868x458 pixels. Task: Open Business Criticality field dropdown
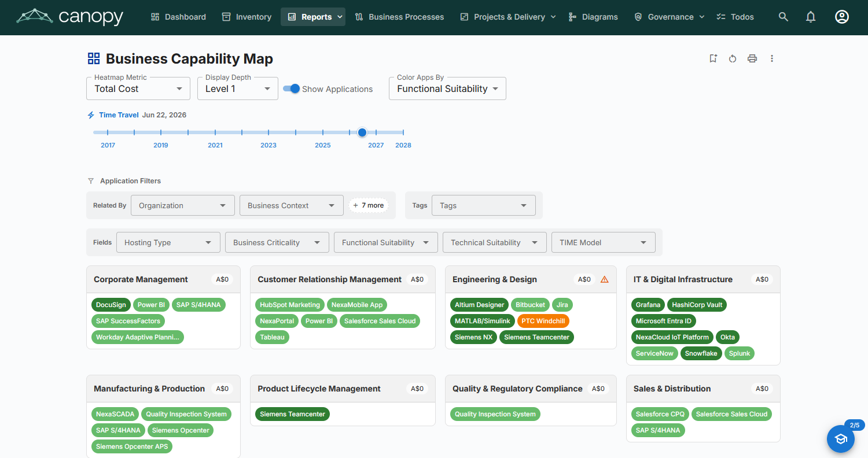[277, 242]
